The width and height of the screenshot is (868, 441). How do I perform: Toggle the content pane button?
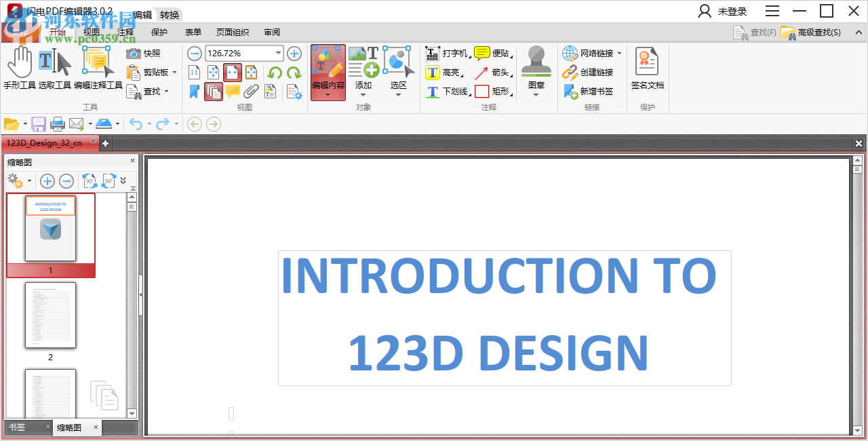click(x=271, y=92)
